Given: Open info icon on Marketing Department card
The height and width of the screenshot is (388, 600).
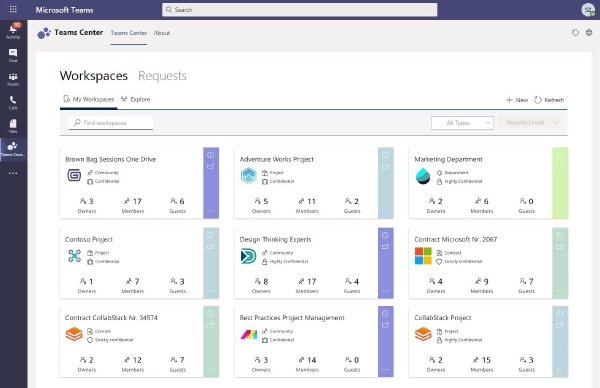Looking at the screenshot, I should (x=560, y=155).
